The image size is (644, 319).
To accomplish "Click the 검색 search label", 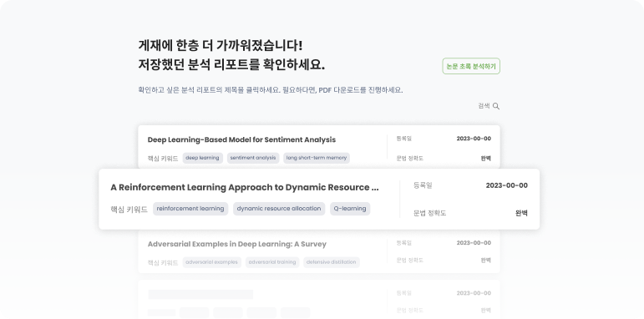I will click(484, 106).
